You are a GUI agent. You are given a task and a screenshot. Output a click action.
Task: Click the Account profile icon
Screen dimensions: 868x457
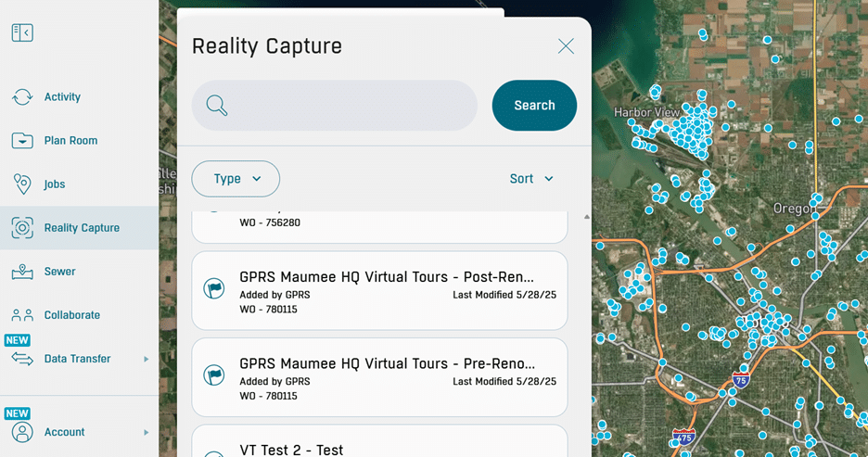(x=22, y=432)
